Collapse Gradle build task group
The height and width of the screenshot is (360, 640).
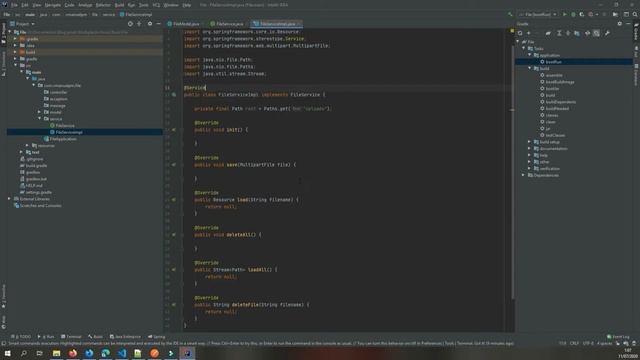click(x=530, y=69)
